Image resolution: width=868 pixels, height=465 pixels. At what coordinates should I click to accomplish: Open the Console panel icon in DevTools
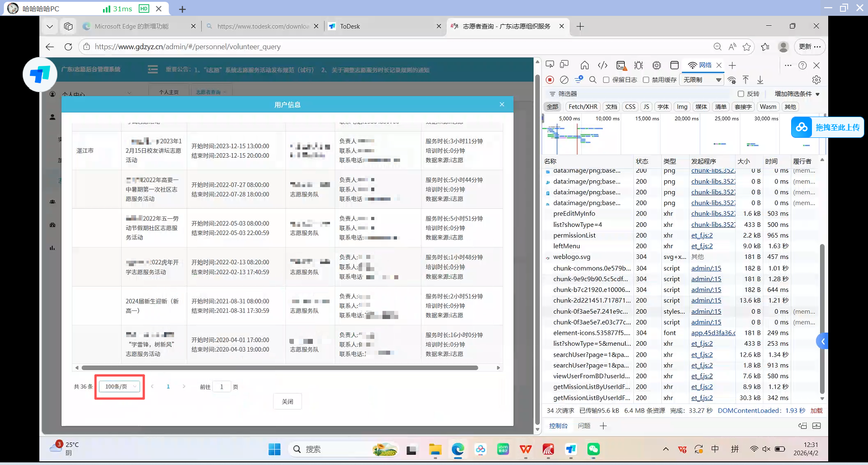pos(621,66)
